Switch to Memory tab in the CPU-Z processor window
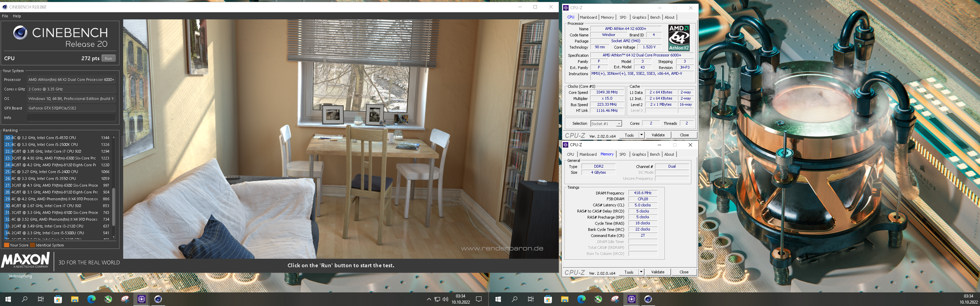The image size is (980, 306). [x=607, y=17]
